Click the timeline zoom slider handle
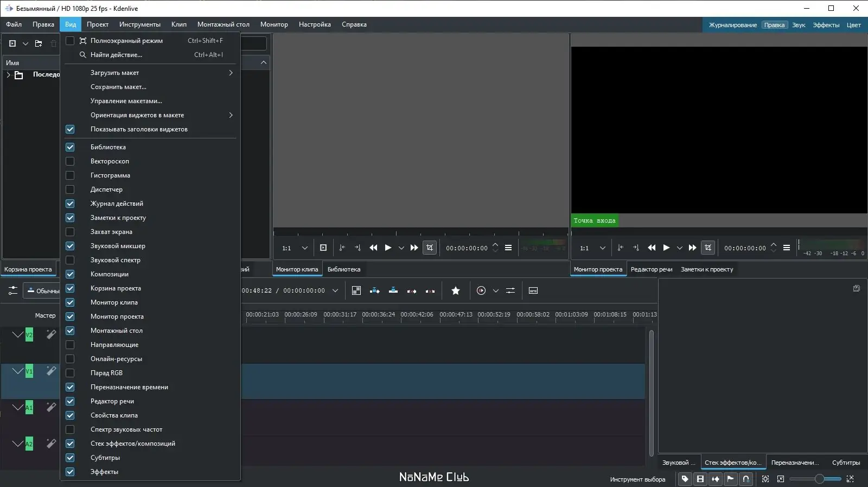 [x=819, y=479]
